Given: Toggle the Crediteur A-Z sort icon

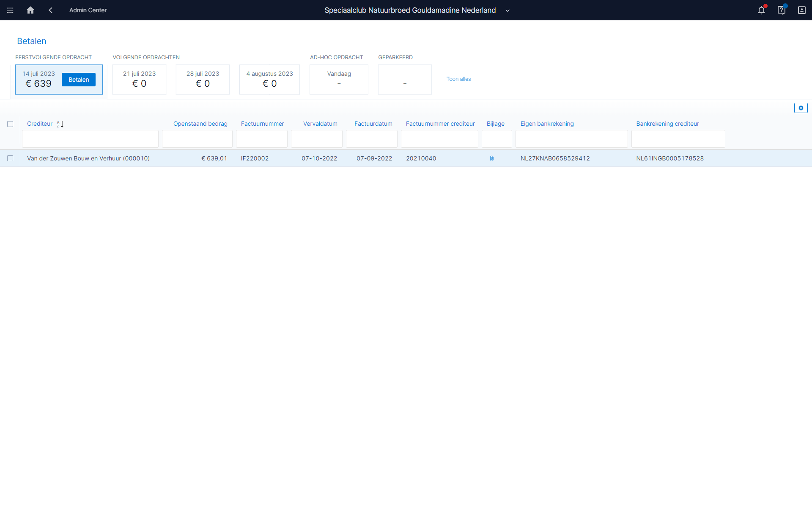Looking at the screenshot, I should pyautogui.click(x=60, y=124).
